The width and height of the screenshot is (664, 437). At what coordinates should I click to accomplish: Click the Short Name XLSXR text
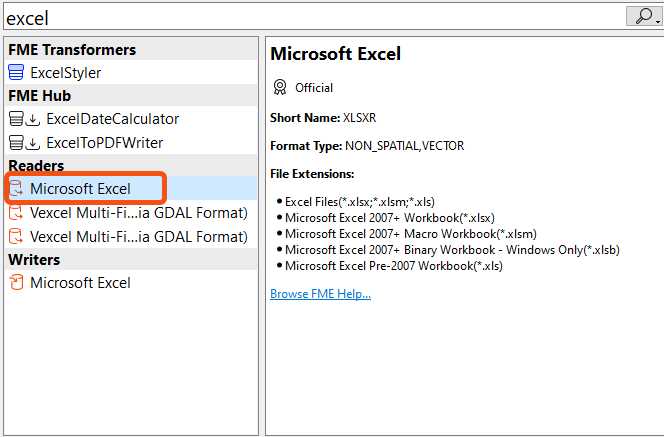323,117
